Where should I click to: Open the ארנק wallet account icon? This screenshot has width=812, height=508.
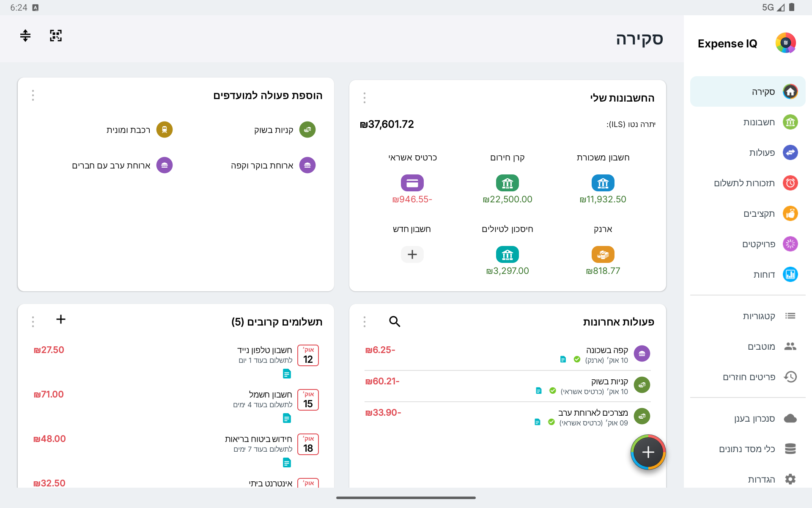pos(603,254)
